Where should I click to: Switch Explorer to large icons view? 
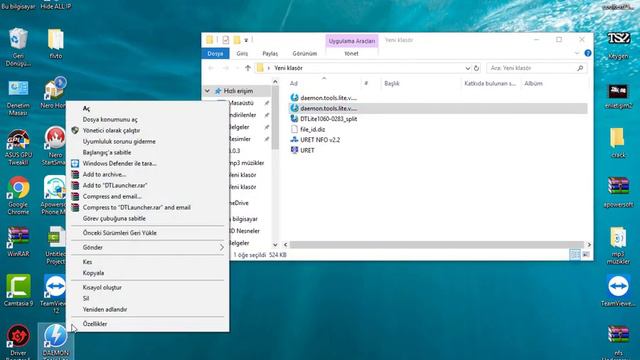click(x=586, y=255)
